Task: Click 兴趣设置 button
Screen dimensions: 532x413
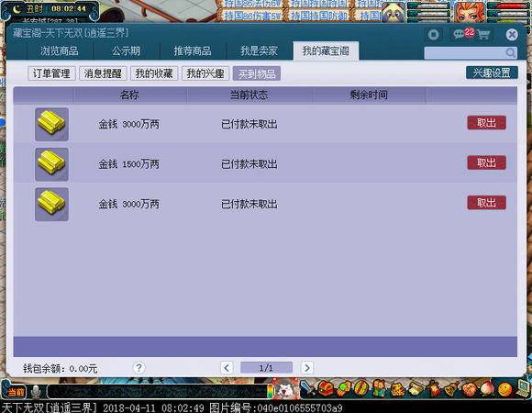Action: (492, 73)
